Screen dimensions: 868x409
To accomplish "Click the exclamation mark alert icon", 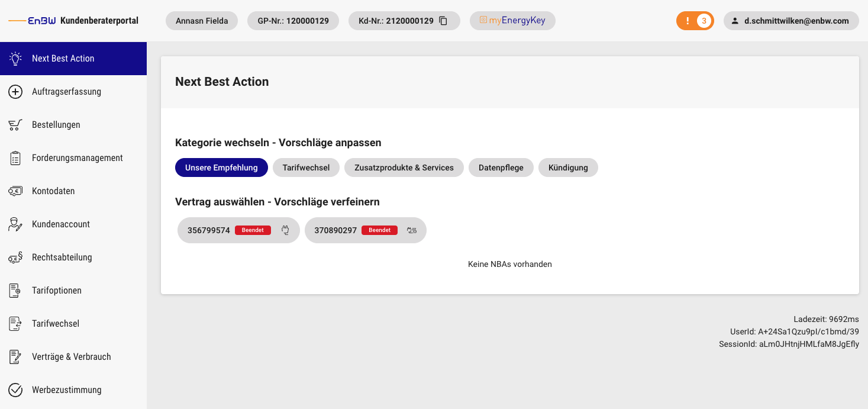I will click(687, 21).
